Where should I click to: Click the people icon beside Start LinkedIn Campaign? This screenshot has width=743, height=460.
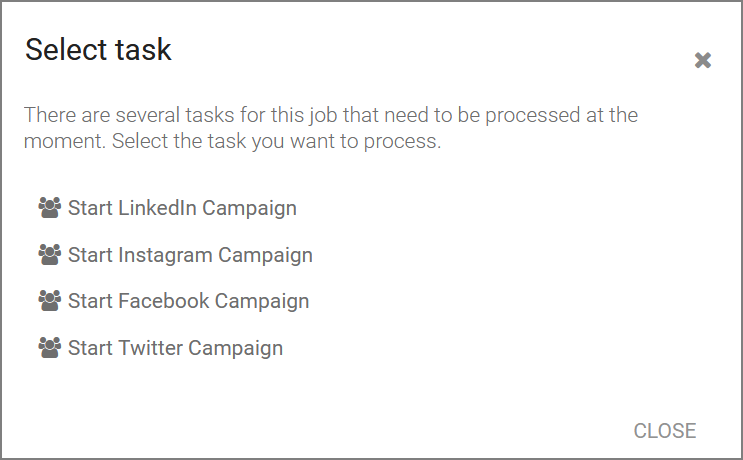click(49, 207)
